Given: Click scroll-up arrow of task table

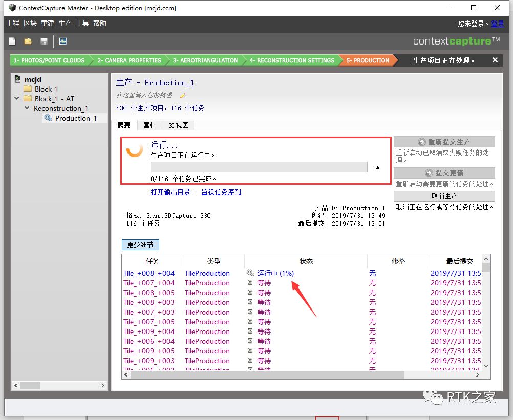Looking at the screenshot, I should [486, 259].
